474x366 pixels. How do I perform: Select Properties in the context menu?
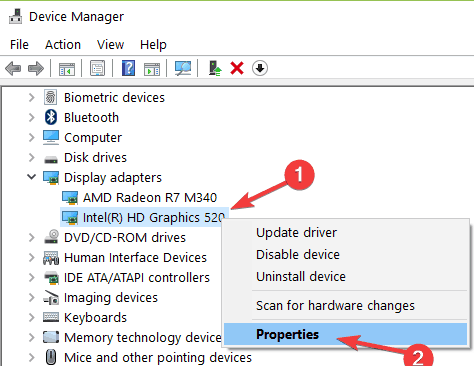(x=345, y=334)
